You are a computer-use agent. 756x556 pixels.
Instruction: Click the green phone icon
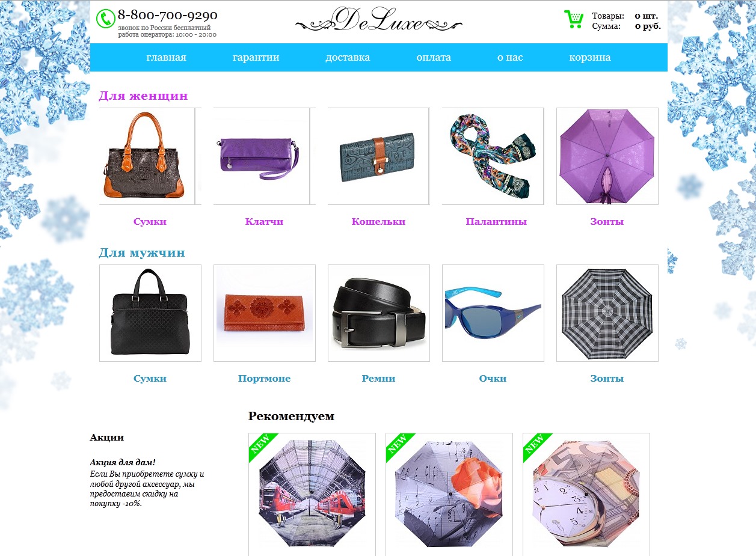coord(106,19)
